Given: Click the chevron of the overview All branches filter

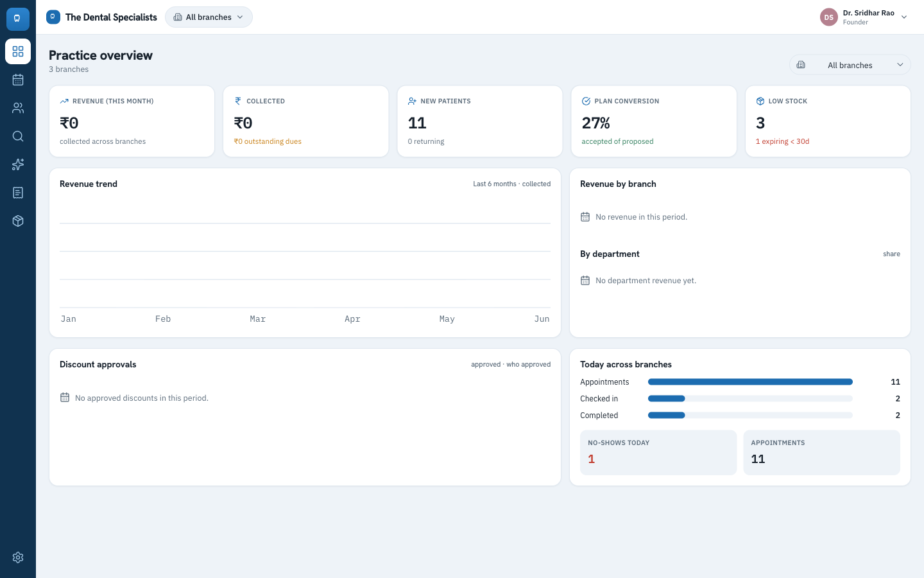Looking at the screenshot, I should click(x=900, y=65).
